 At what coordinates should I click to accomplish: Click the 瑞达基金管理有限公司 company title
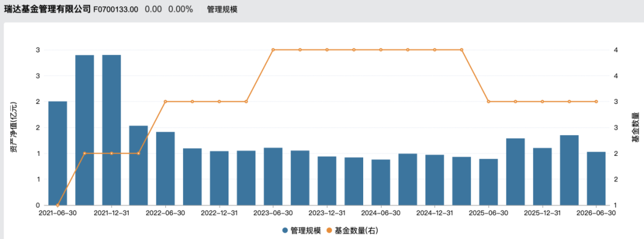pyautogui.click(x=47, y=9)
